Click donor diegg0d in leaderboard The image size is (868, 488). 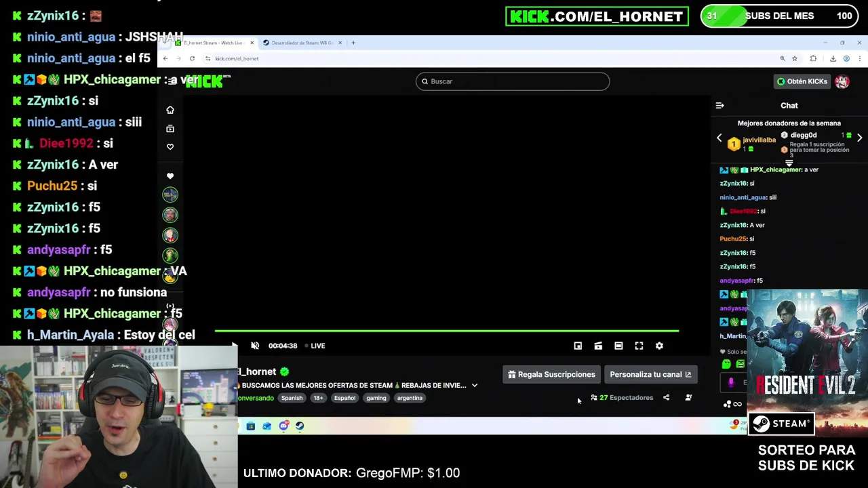(x=804, y=135)
